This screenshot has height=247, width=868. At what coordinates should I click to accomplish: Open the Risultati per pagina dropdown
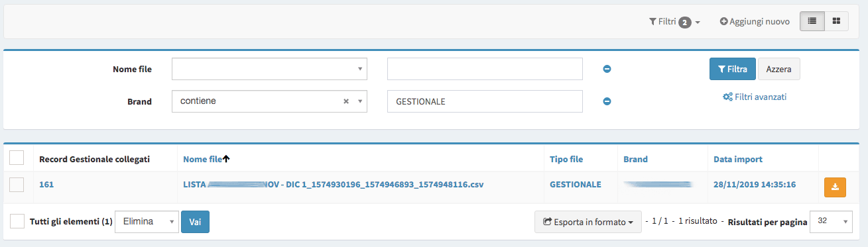831,222
